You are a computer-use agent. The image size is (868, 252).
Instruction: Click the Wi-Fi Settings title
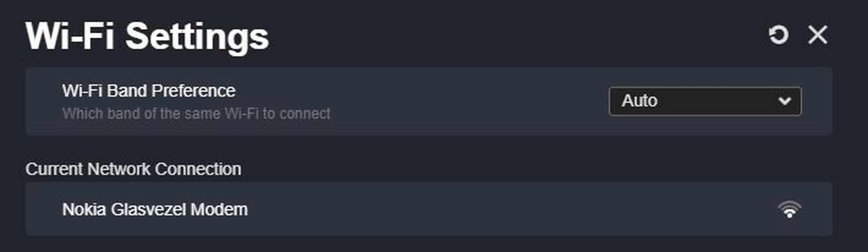click(x=147, y=37)
